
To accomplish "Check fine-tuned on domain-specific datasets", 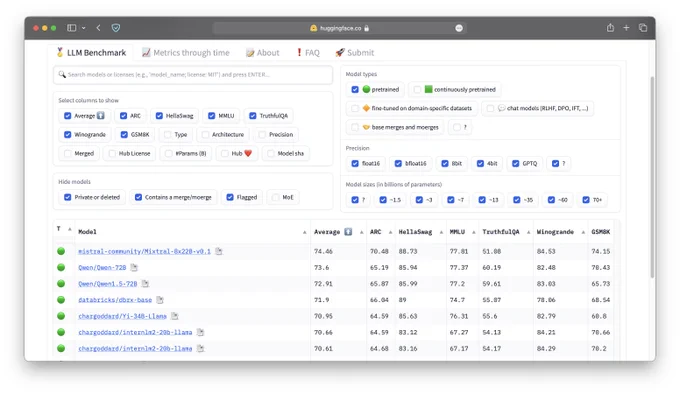I will point(355,108).
